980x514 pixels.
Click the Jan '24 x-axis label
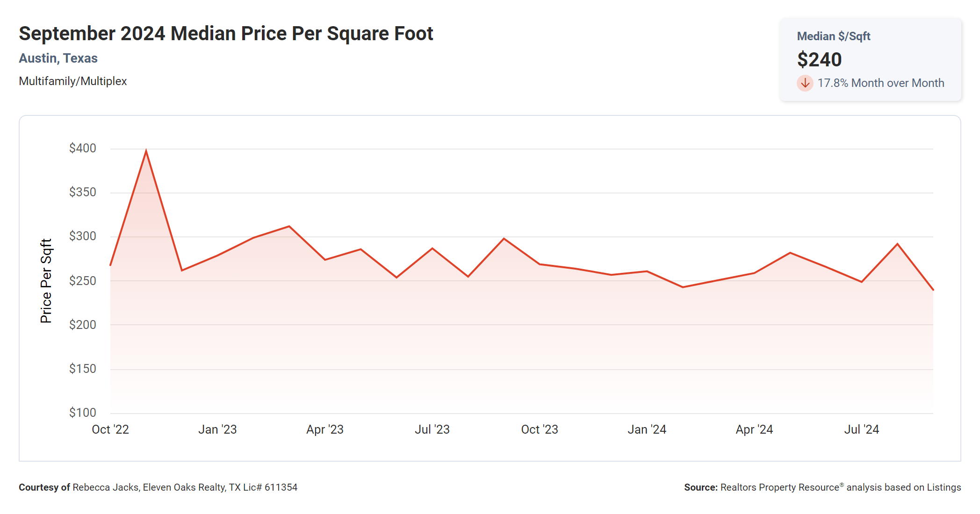647,429
